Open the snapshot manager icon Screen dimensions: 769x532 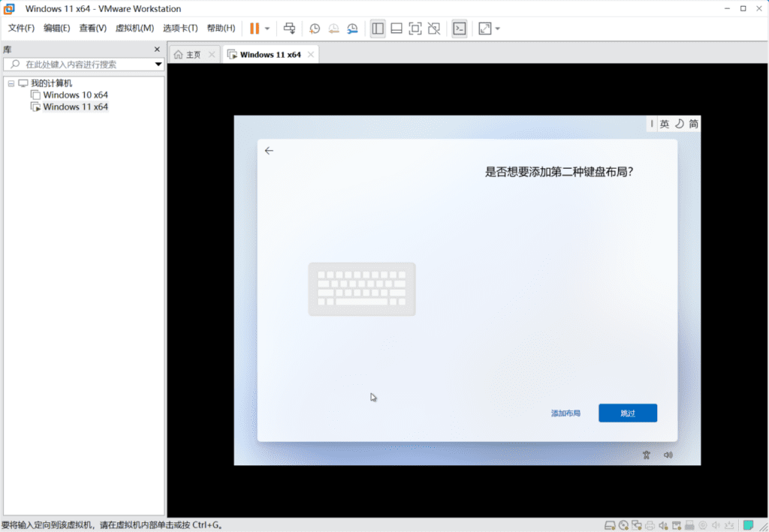pos(353,29)
